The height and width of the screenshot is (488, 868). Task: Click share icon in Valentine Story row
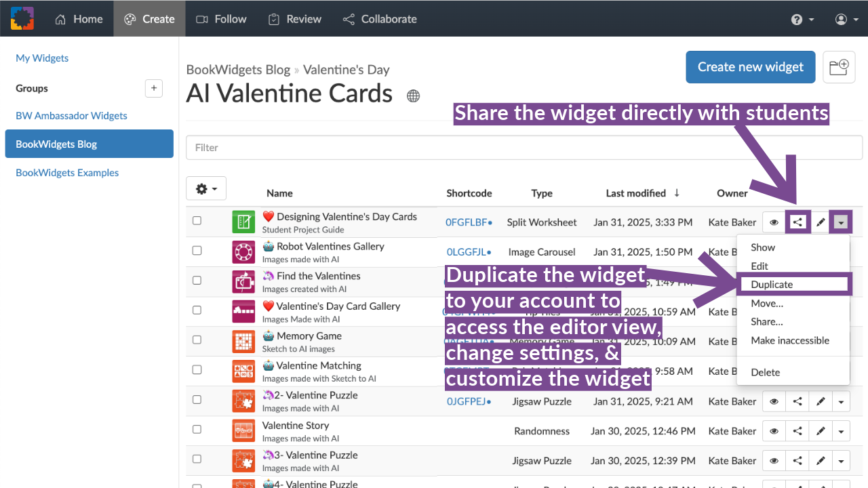tap(797, 431)
